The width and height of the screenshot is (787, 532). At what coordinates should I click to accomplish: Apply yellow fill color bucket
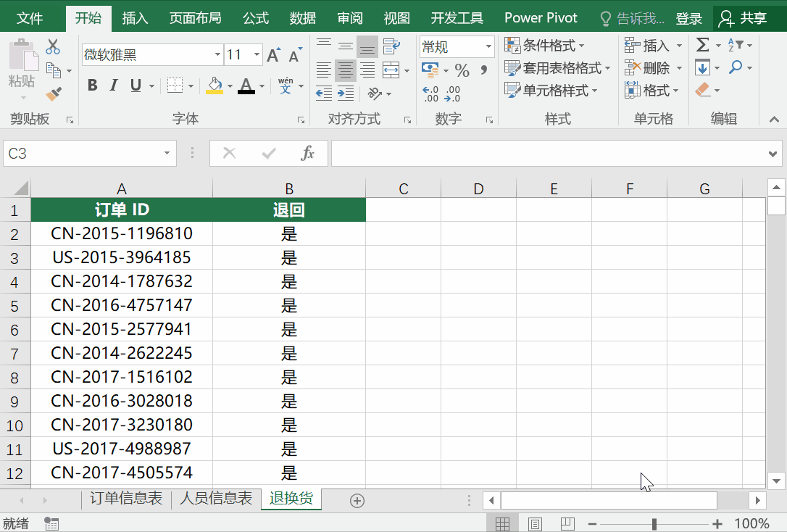pos(215,86)
